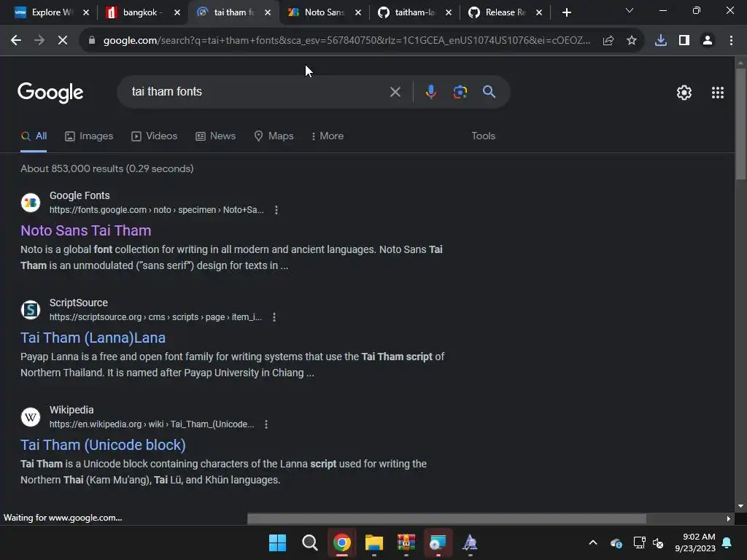
Task: Click Google Fonts site favicon
Action: pyautogui.click(x=31, y=203)
